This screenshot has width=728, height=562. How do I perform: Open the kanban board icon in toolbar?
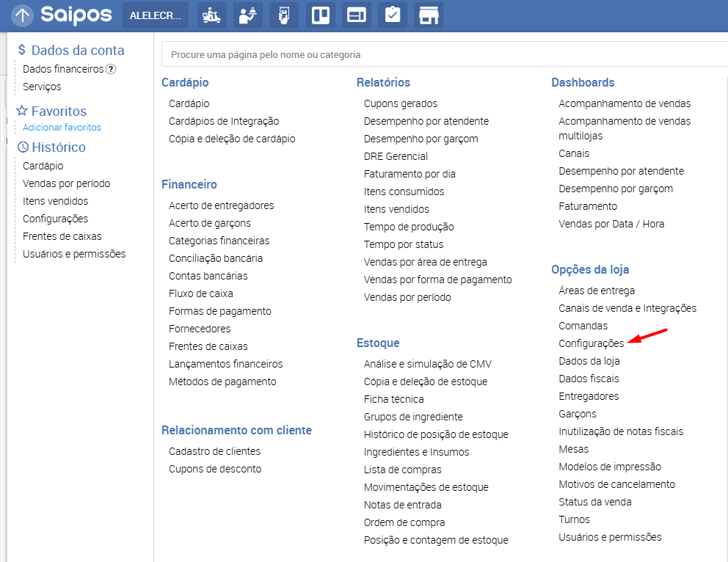tap(320, 15)
